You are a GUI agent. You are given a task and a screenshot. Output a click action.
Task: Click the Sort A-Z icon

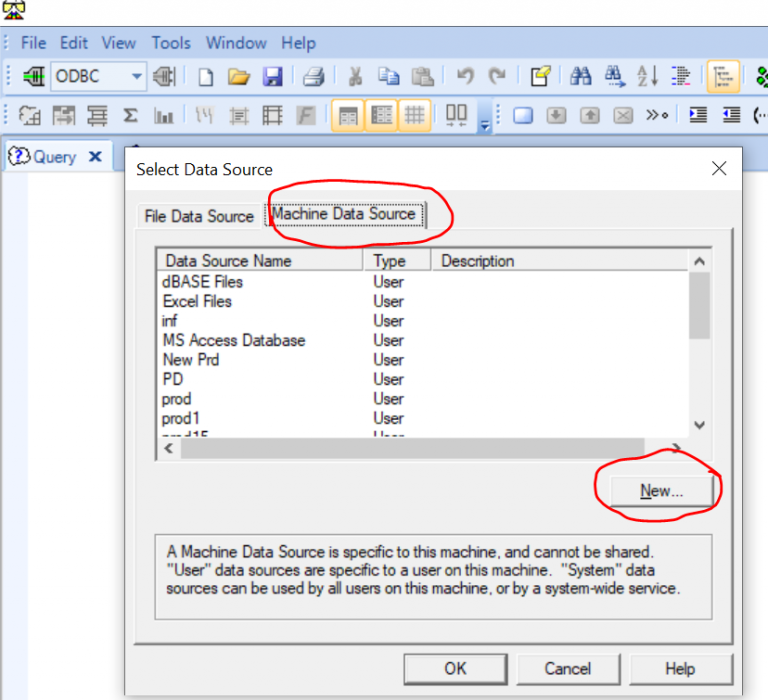[x=647, y=76]
